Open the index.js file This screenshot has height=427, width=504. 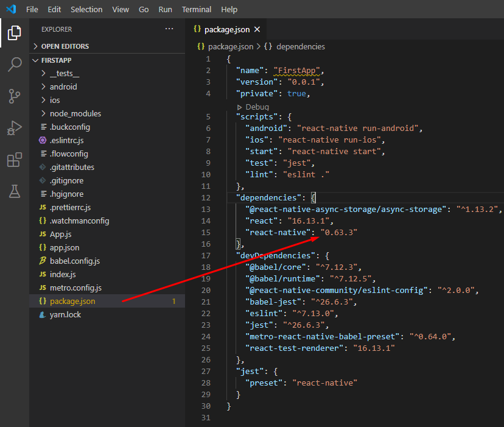click(107, 275)
